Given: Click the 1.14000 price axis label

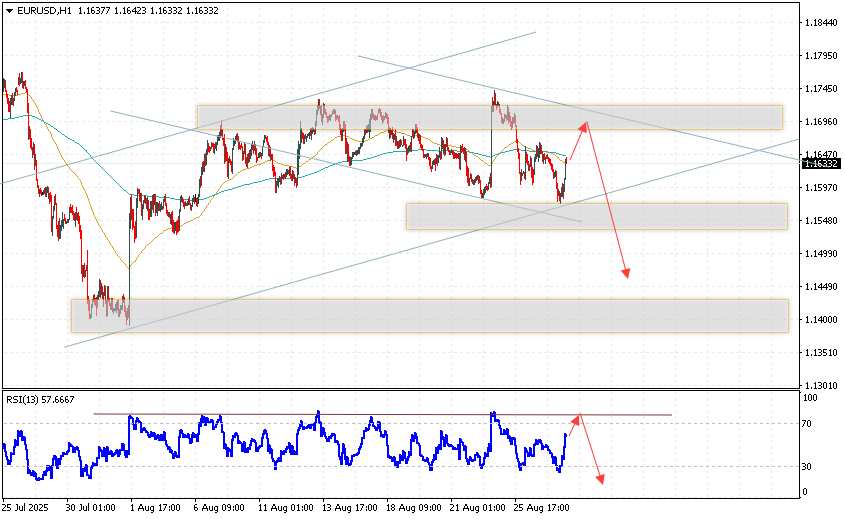Looking at the screenshot, I should (821, 320).
